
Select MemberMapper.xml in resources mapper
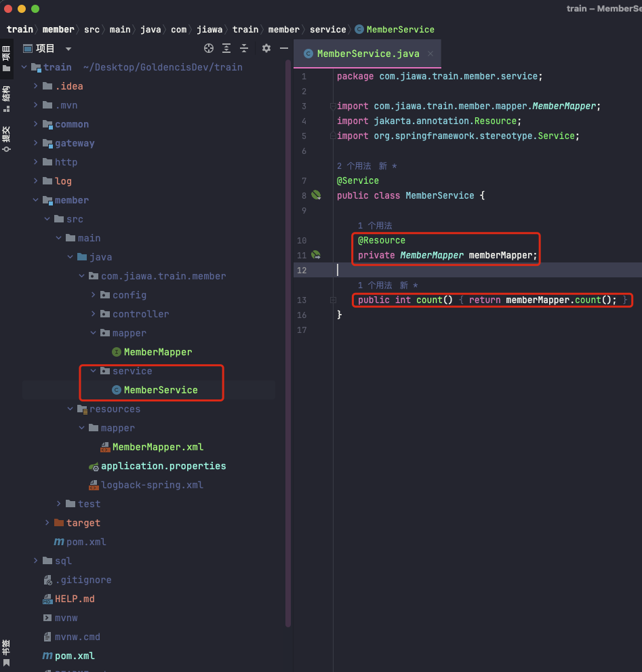coord(158,447)
